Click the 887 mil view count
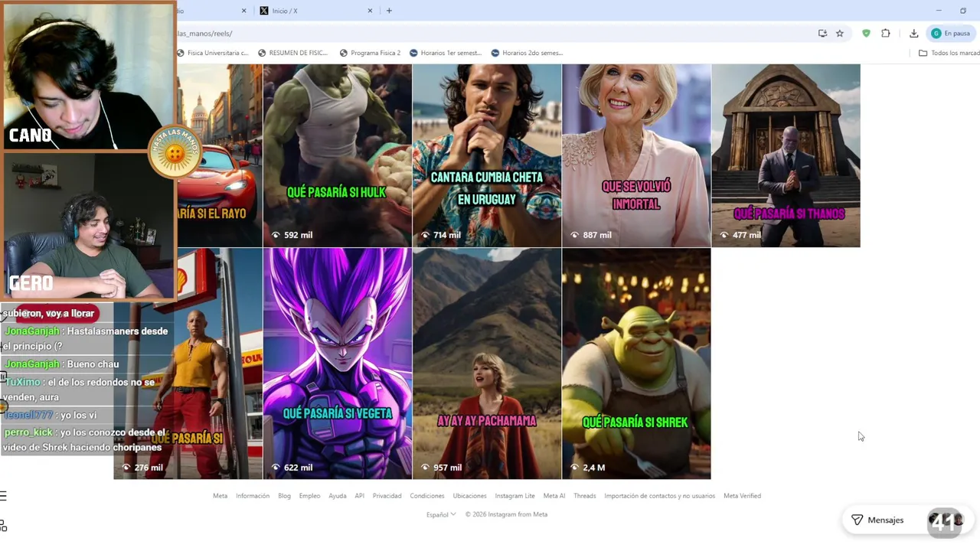Screen dimensions: 980x551 click(x=591, y=235)
